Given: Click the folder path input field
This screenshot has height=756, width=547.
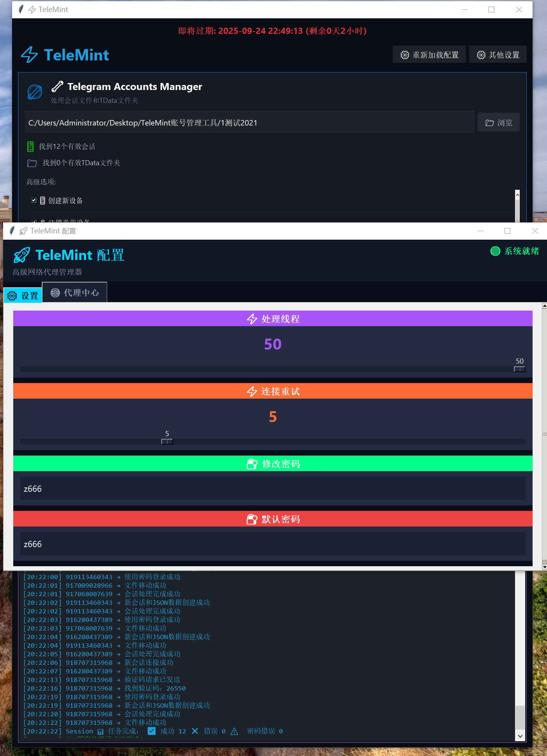Looking at the screenshot, I should click(249, 123).
